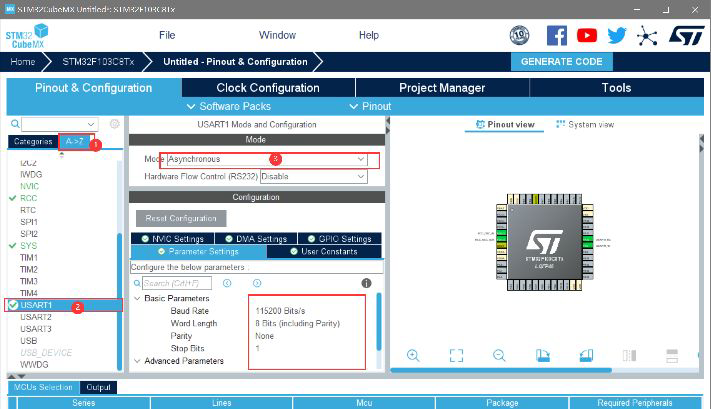Go to previous search result in parameters
This screenshot has width=711, height=409.
tap(227, 283)
